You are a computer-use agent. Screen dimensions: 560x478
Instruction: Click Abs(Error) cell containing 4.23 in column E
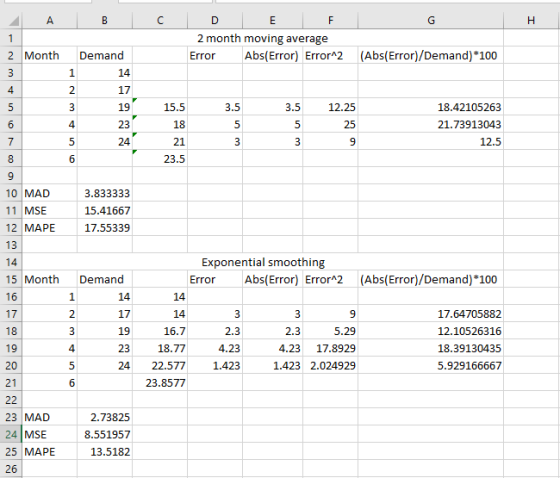point(272,348)
